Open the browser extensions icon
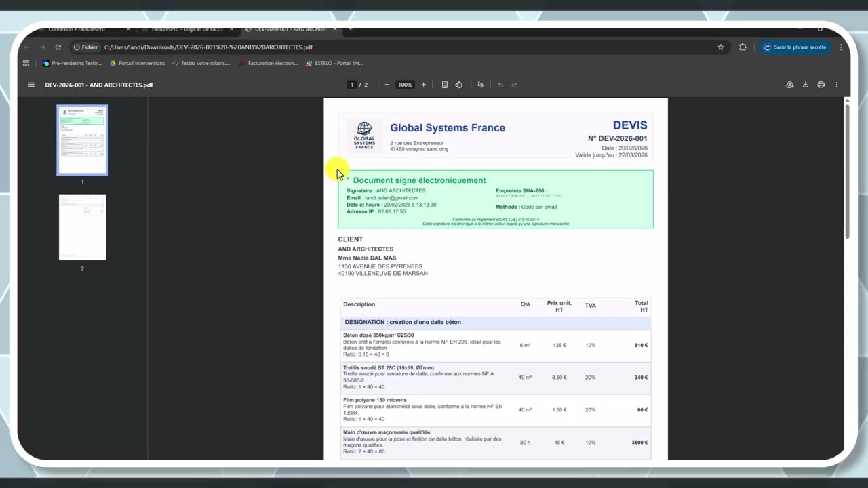 coord(743,47)
